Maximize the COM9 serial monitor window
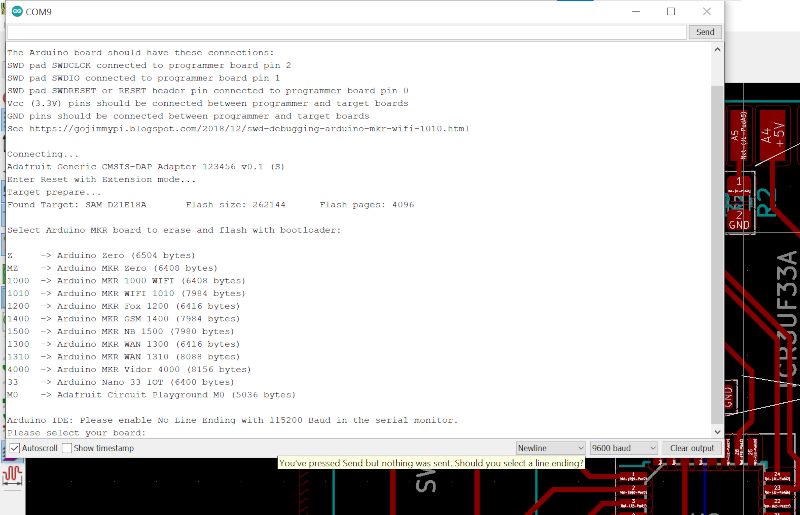The width and height of the screenshot is (800, 515). tap(671, 11)
